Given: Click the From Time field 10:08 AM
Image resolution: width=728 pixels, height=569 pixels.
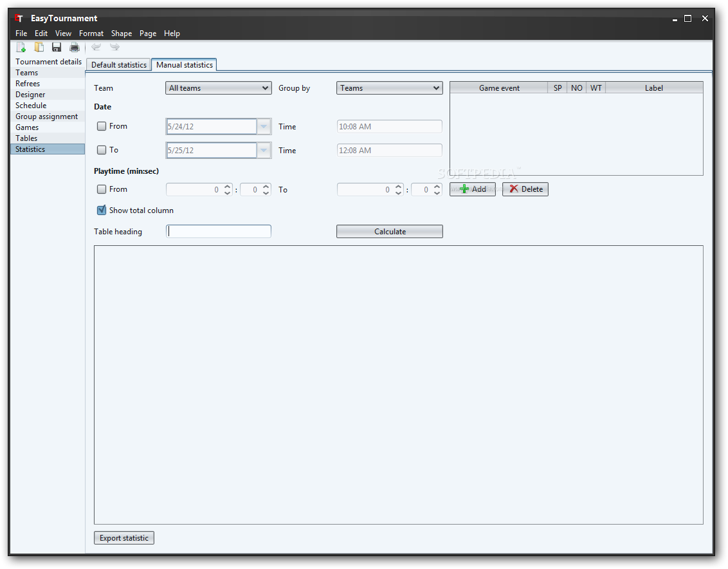Looking at the screenshot, I should point(390,126).
